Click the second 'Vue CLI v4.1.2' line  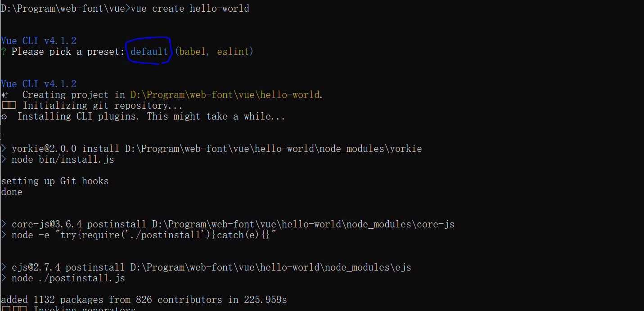click(x=39, y=84)
